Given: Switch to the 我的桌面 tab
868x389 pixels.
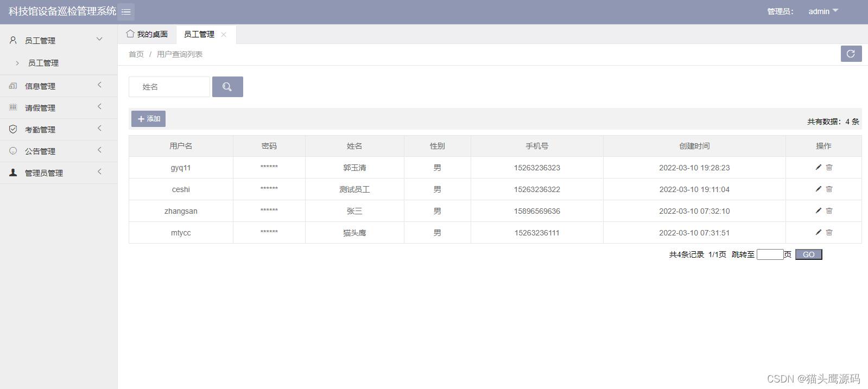Looking at the screenshot, I should [147, 34].
